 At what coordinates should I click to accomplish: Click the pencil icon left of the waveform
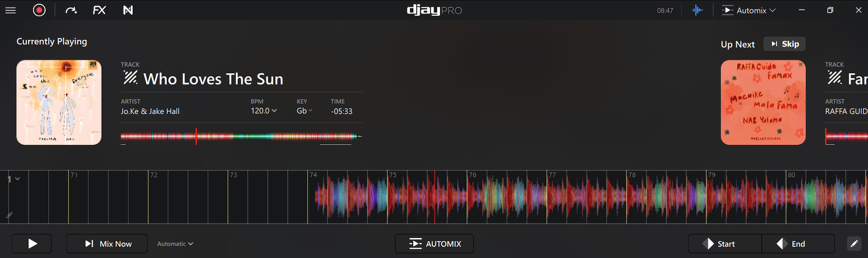tap(9, 215)
